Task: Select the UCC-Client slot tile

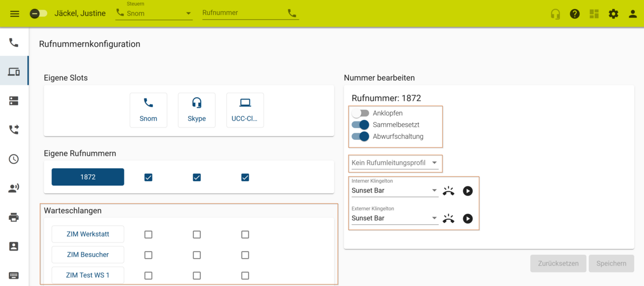Action: (x=245, y=110)
